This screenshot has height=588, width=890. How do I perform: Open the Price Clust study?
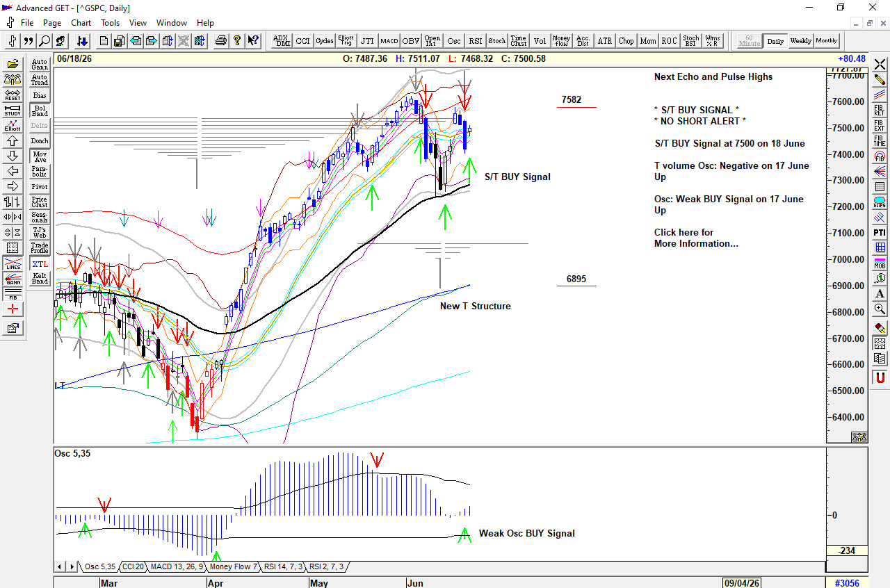pyautogui.click(x=40, y=202)
